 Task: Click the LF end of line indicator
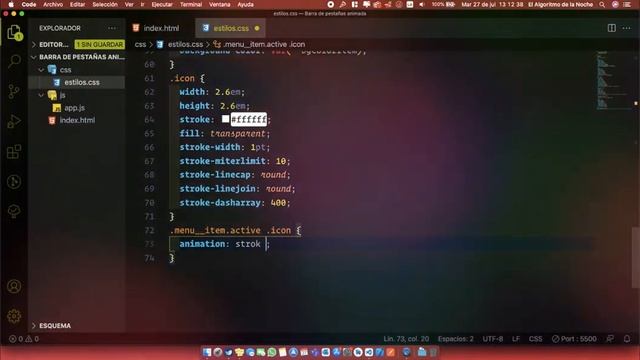[516, 339]
